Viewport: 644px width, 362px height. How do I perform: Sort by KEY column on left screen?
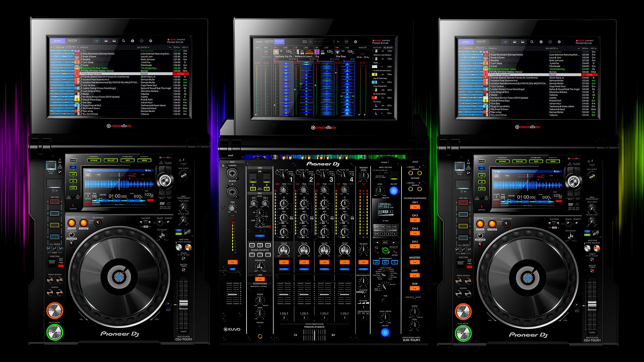coord(184,47)
